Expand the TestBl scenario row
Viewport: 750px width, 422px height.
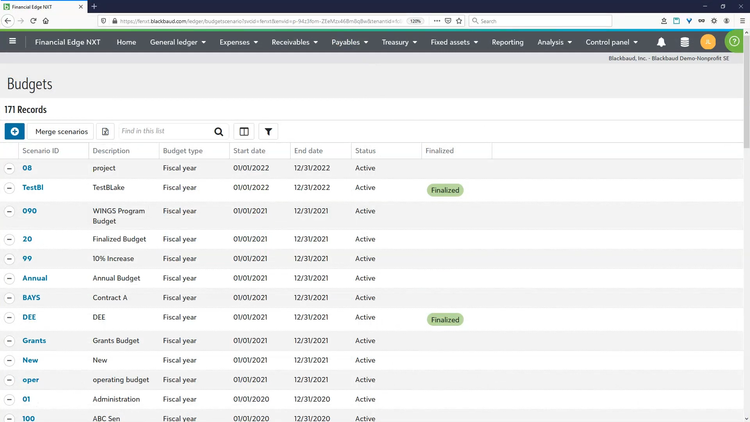click(x=9, y=188)
